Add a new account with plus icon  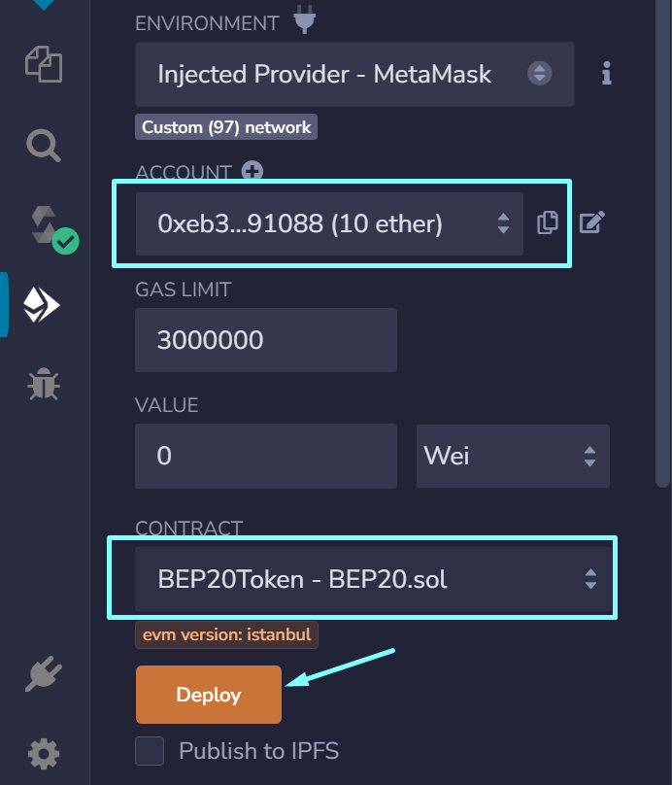[x=252, y=171]
